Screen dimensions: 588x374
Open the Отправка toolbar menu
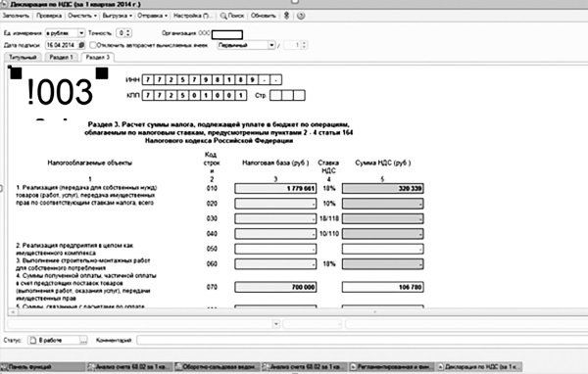coord(152,16)
